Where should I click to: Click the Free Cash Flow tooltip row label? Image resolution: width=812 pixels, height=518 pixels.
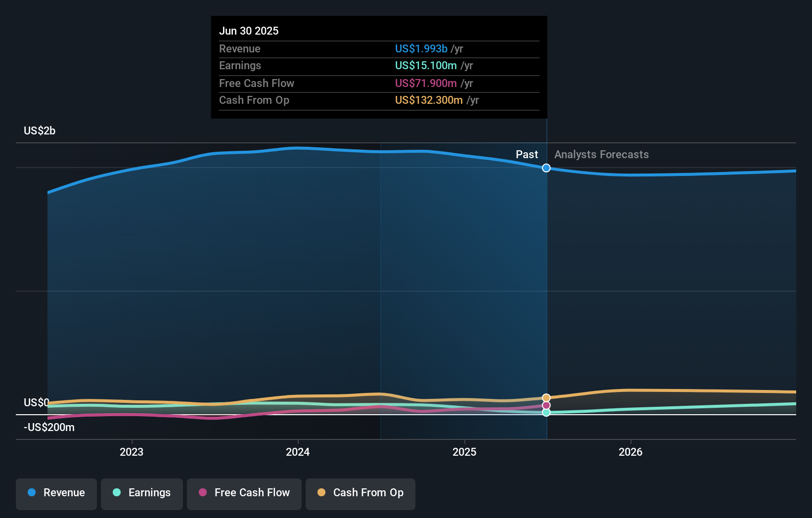click(x=257, y=83)
